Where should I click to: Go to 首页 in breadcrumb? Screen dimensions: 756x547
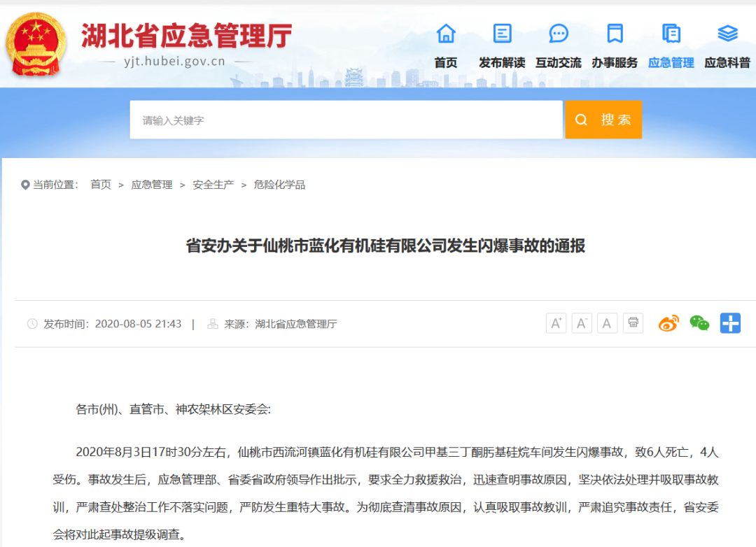tap(101, 185)
